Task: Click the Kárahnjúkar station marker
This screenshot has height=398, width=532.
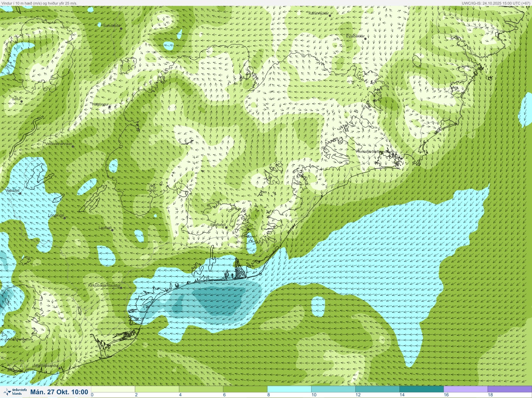Action: pyautogui.click(x=330, y=15)
